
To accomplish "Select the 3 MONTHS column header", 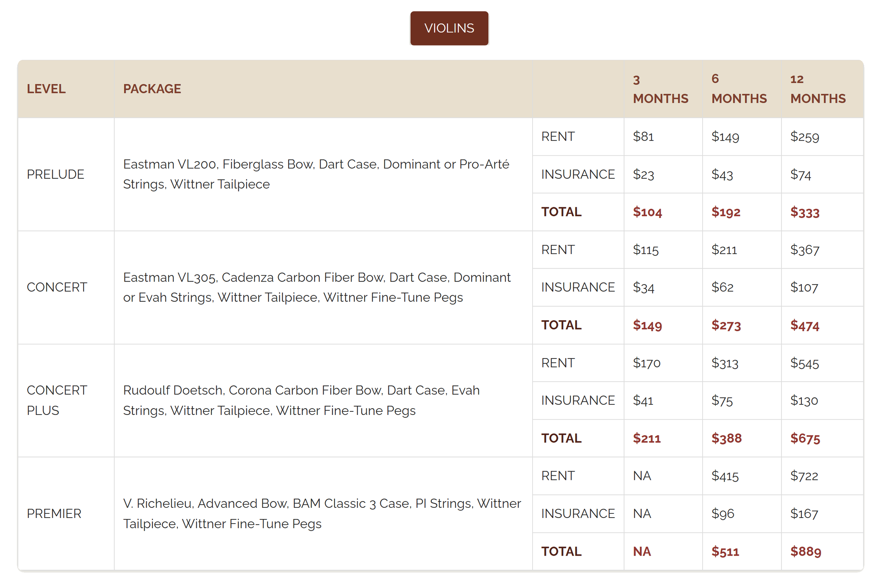I will coord(661,89).
